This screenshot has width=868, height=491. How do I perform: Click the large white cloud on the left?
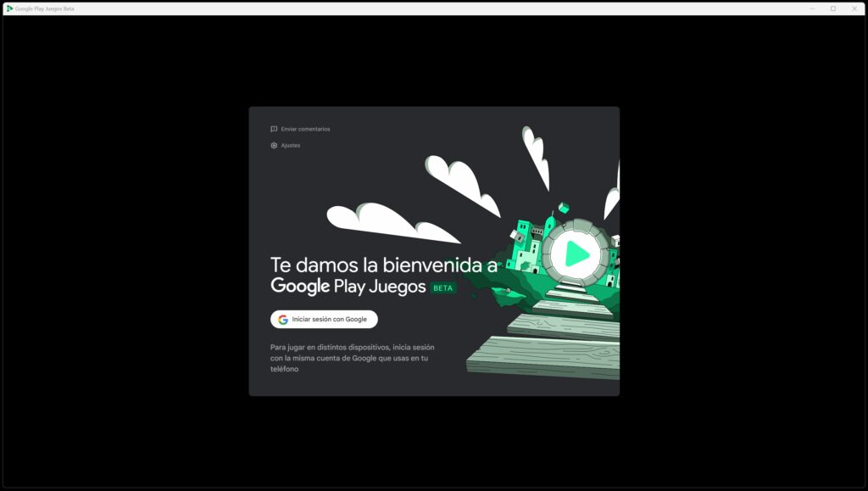[x=381, y=220]
